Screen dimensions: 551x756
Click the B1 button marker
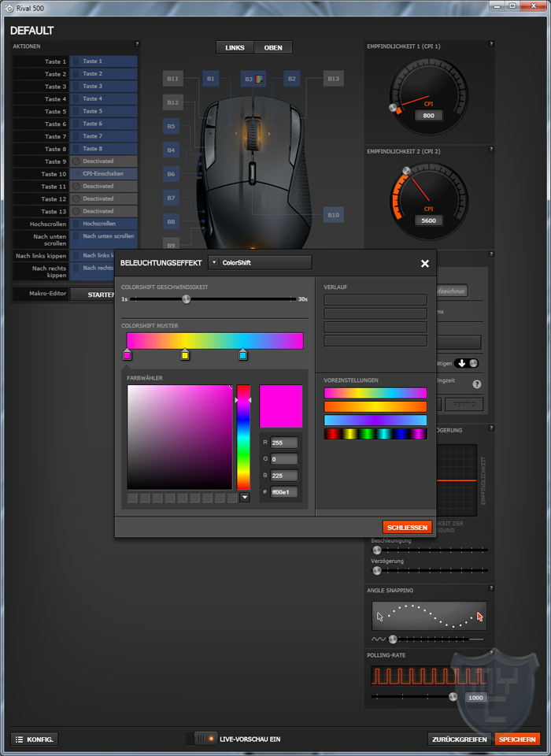(210, 79)
